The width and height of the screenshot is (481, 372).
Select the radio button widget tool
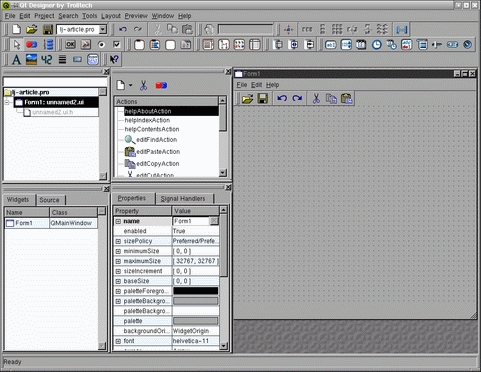[x=101, y=44]
